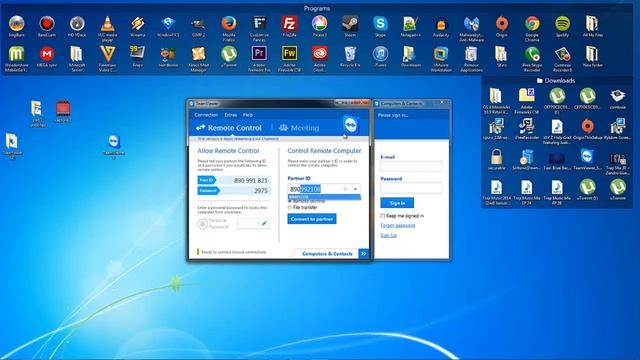
Task: Select the Spotify desktop icon
Action: [562, 27]
